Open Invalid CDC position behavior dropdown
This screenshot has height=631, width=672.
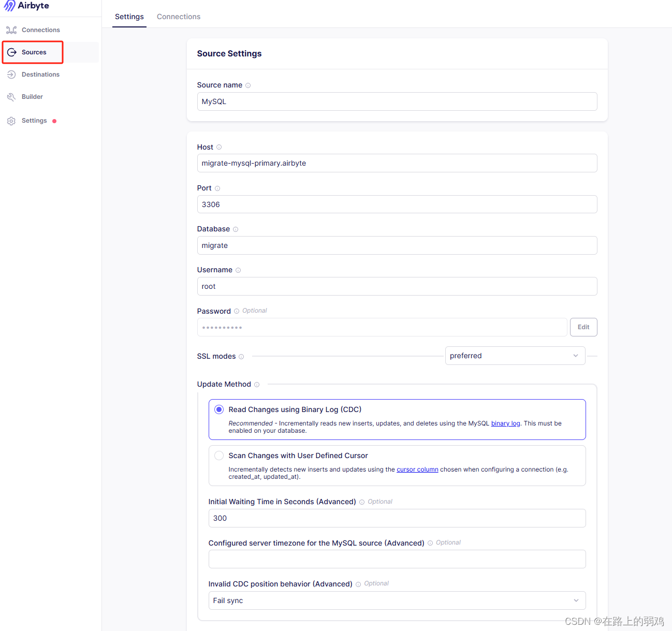point(397,600)
